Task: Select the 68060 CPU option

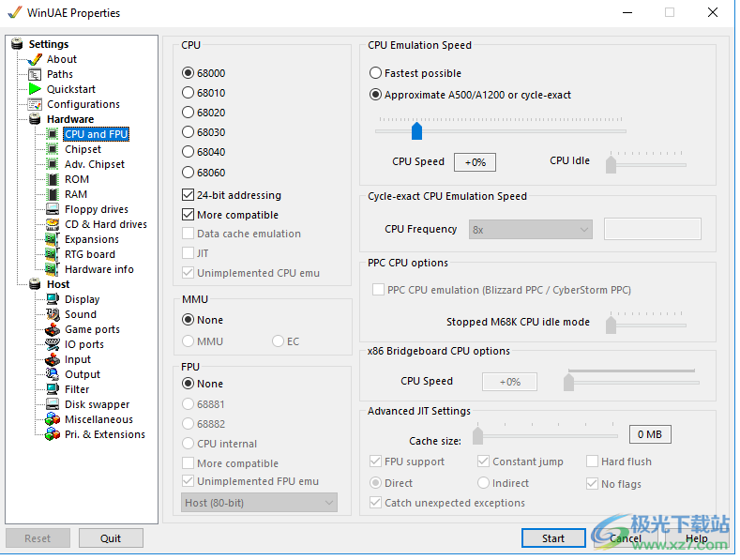Action: pyautogui.click(x=188, y=173)
